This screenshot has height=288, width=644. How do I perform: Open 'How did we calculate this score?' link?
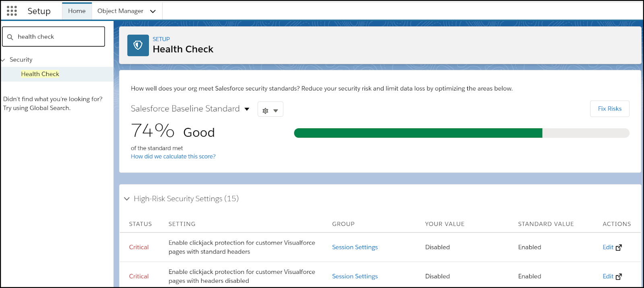[173, 156]
